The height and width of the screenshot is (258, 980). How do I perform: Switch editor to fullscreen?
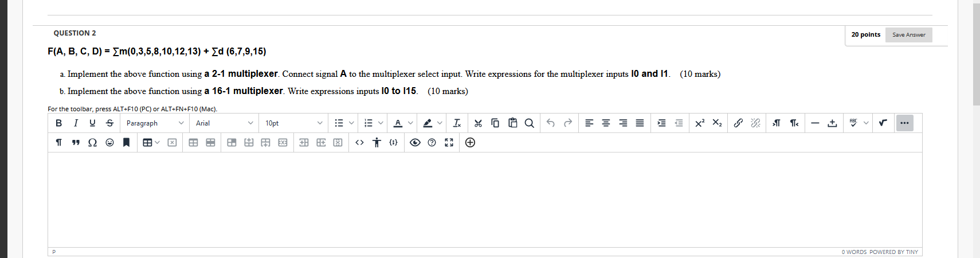coord(449,142)
